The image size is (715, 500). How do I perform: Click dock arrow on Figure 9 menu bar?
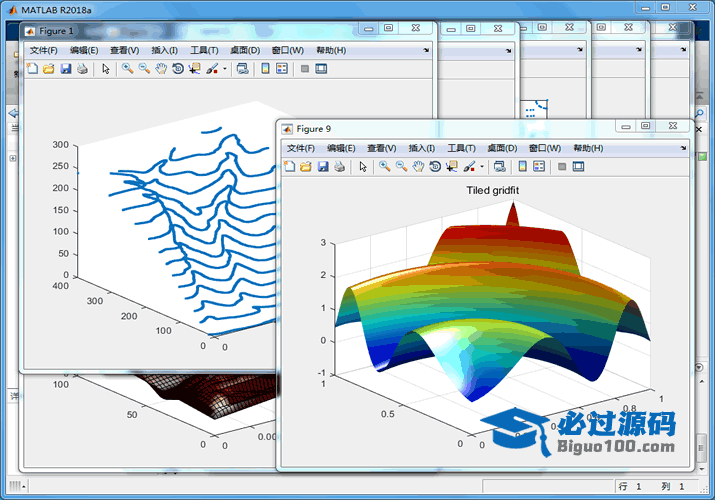click(x=683, y=148)
